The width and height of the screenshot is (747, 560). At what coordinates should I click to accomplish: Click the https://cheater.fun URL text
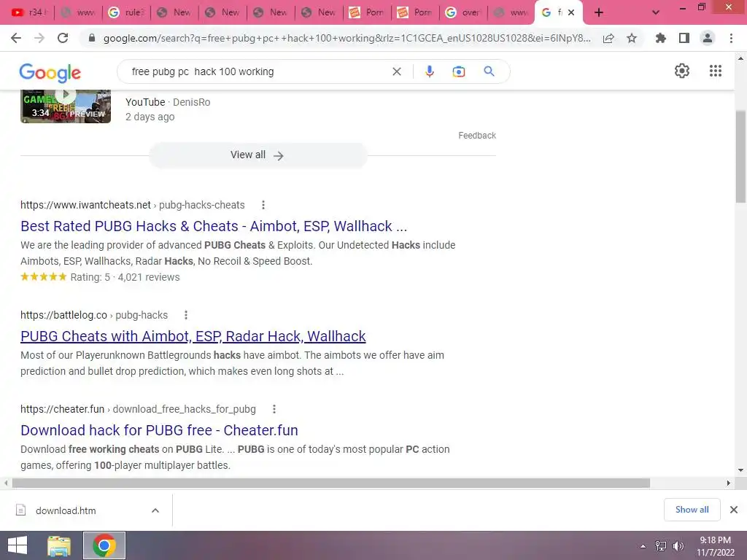click(x=63, y=409)
